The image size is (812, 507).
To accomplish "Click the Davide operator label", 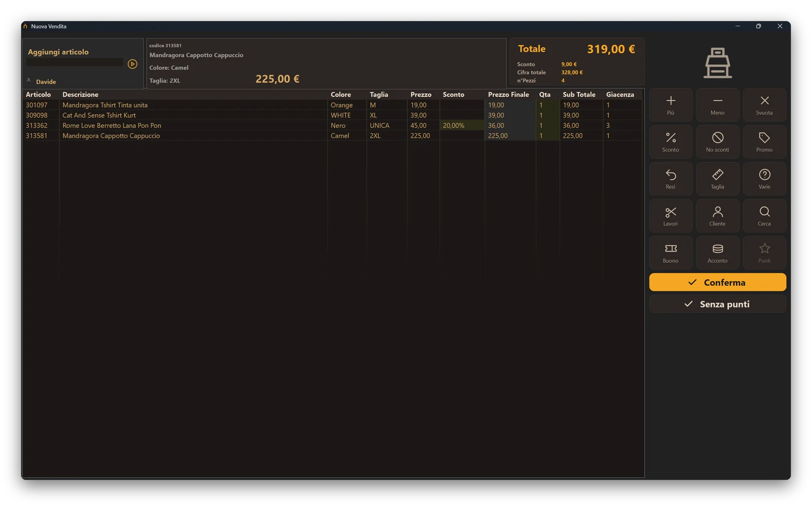I will (x=46, y=82).
